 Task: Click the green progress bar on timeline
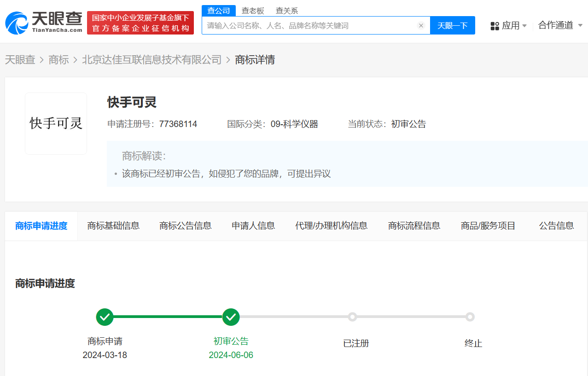(168, 317)
